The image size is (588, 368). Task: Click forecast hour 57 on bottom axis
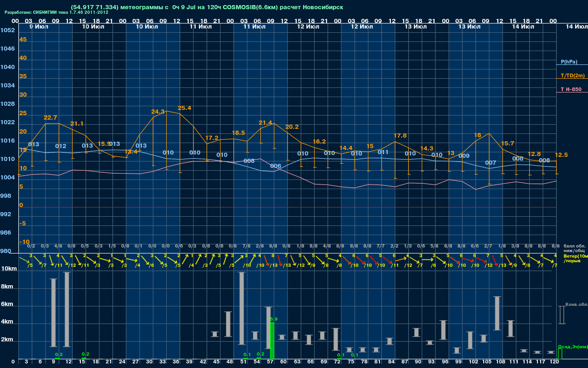[270, 362]
